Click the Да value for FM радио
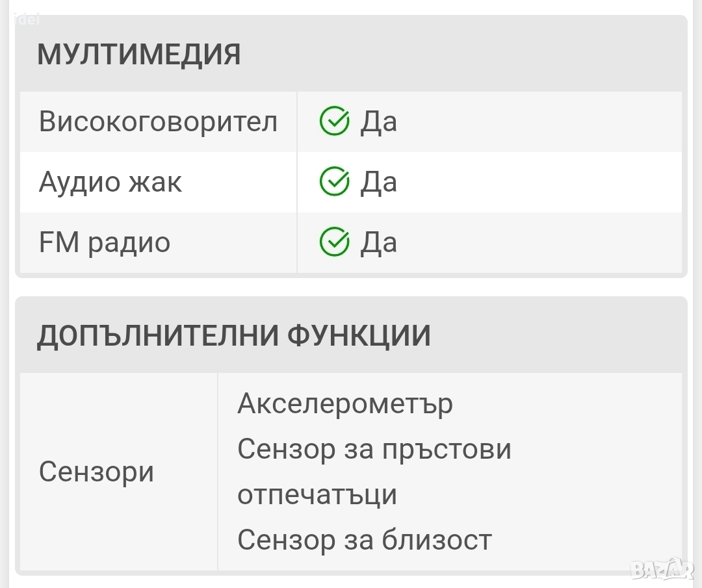 tap(378, 242)
